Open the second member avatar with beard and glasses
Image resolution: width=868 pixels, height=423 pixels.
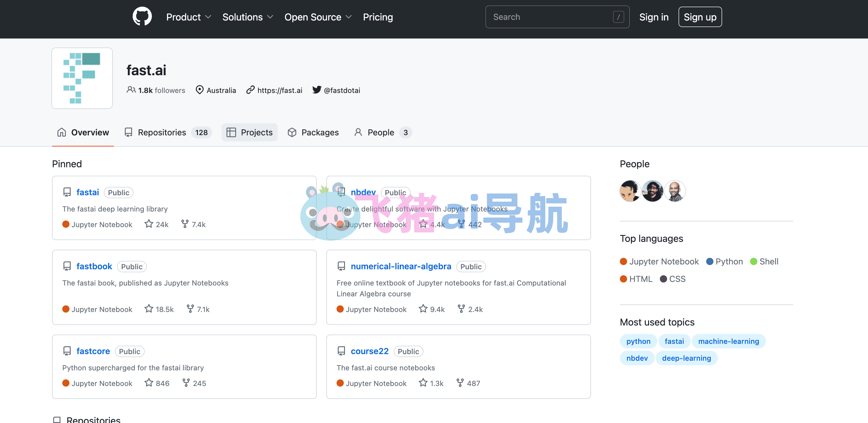tap(652, 191)
